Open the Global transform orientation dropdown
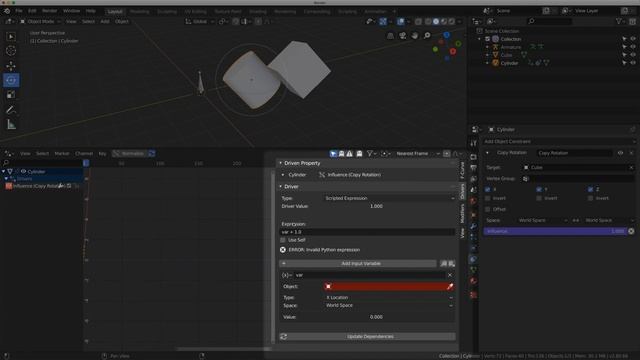640x360 pixels. [200, 21]
